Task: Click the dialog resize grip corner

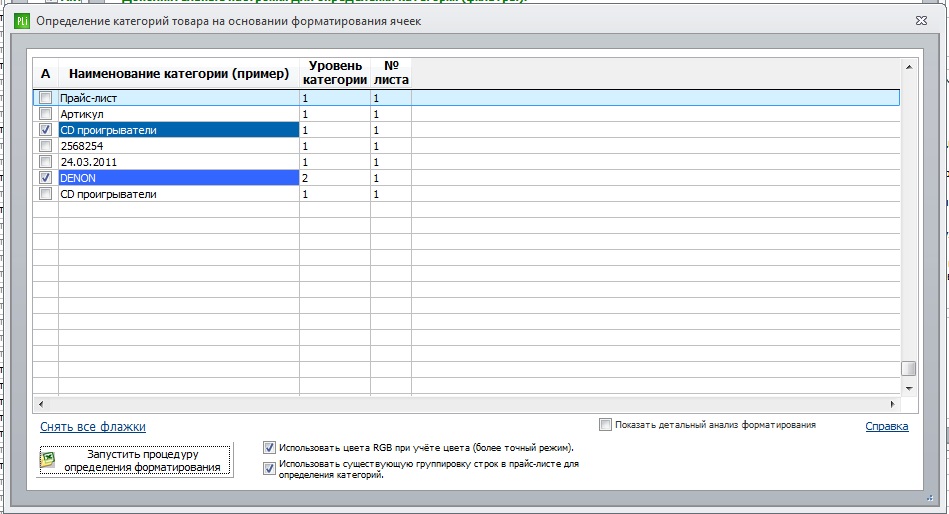Action: tap(930, 498)
